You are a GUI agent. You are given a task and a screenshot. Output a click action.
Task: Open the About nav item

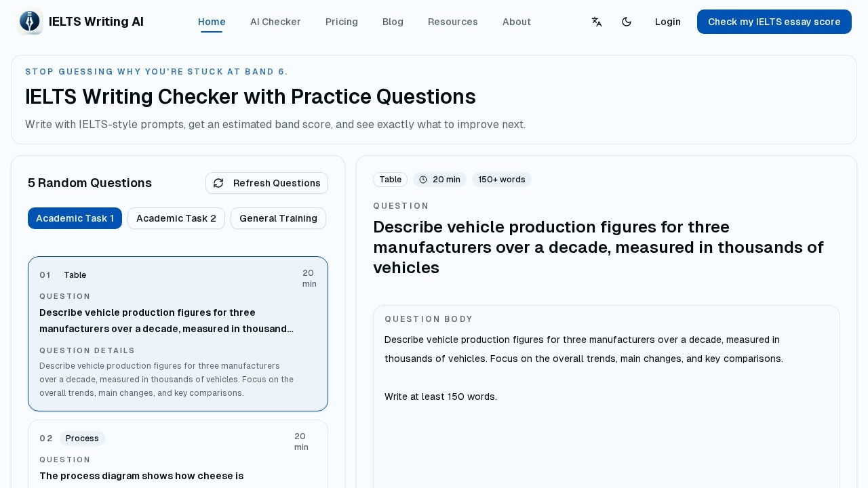pyautogui.click(x=517, y=22)
